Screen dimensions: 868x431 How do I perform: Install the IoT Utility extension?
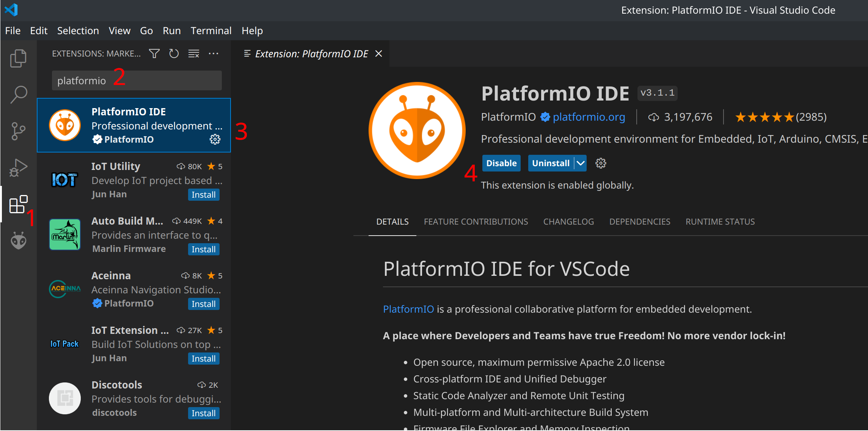tap(204, 195)
